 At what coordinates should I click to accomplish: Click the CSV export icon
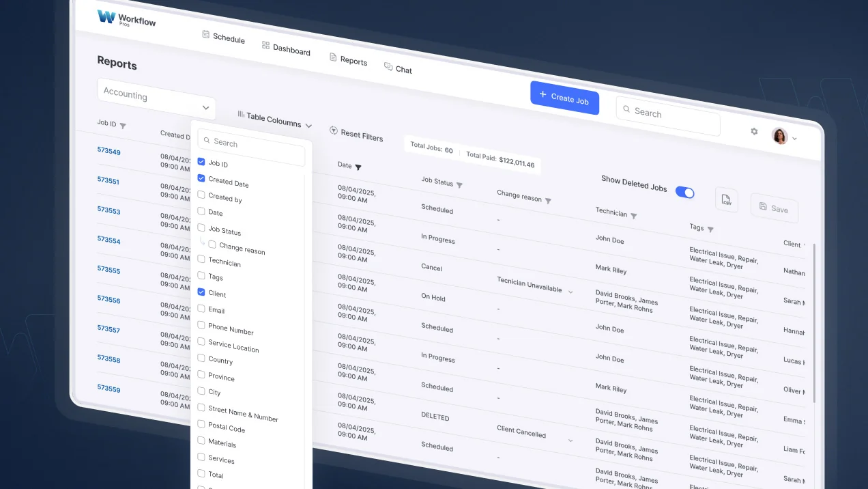[x=726, y=199]
